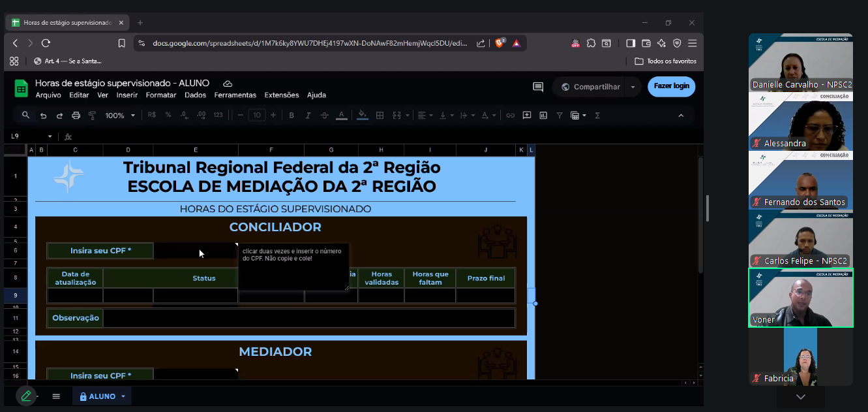Viewport: 868px width, 412px height.
Task: Reload the page in the browser
Action: pos(46,43)
